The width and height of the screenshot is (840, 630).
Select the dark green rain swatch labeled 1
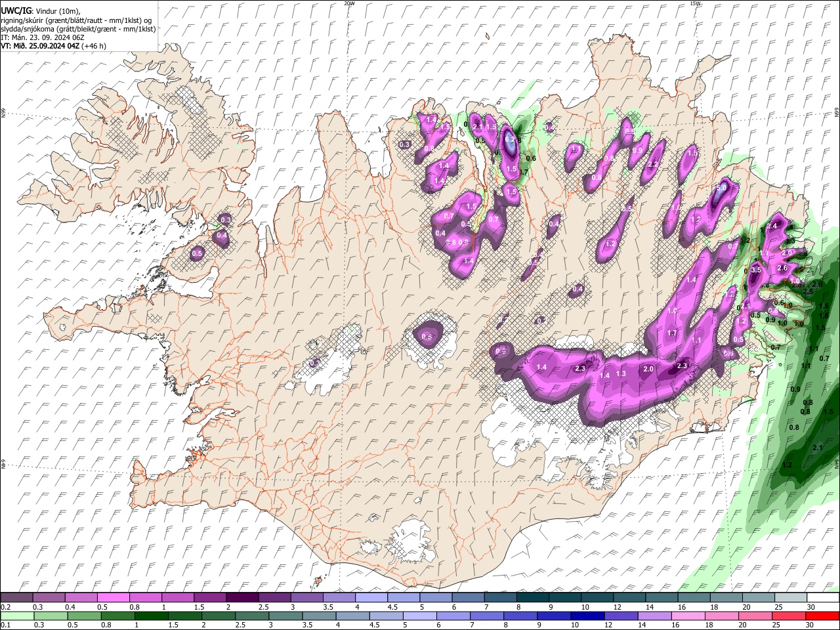tap(152, 616)
